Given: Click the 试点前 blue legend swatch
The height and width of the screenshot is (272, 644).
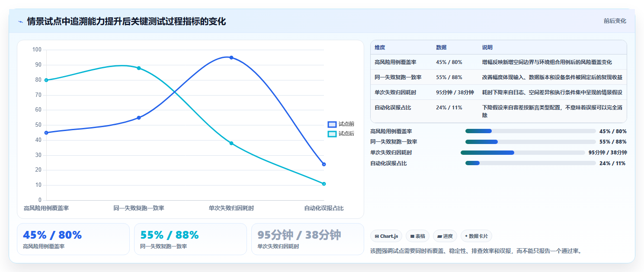Looking at the screenshot, I should (x=332, y=124).
